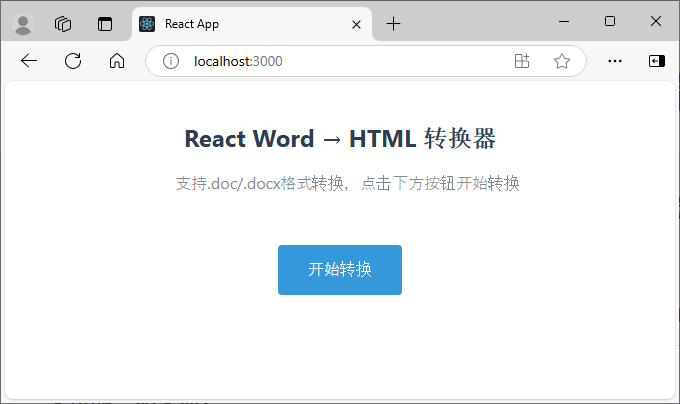Minimize the browser window
The width and height of the screenshot is (680, 404).
[564, 21]
